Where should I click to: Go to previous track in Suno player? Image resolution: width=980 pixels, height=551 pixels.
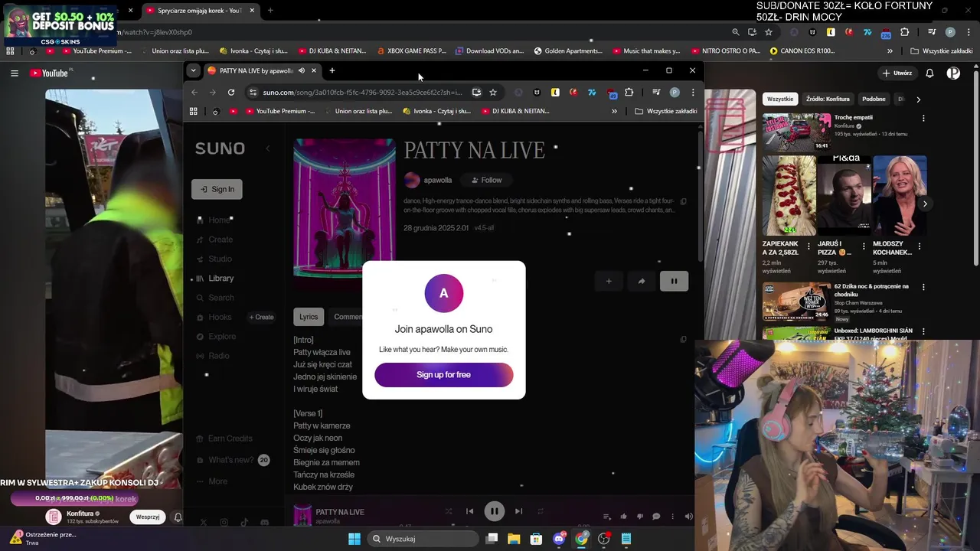[470, 511]
